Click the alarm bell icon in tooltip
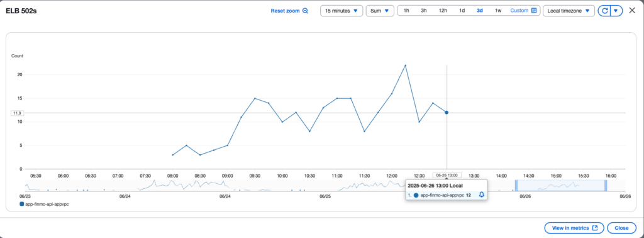The height and width of the screenshot is (238, 644). click(482, 195)
